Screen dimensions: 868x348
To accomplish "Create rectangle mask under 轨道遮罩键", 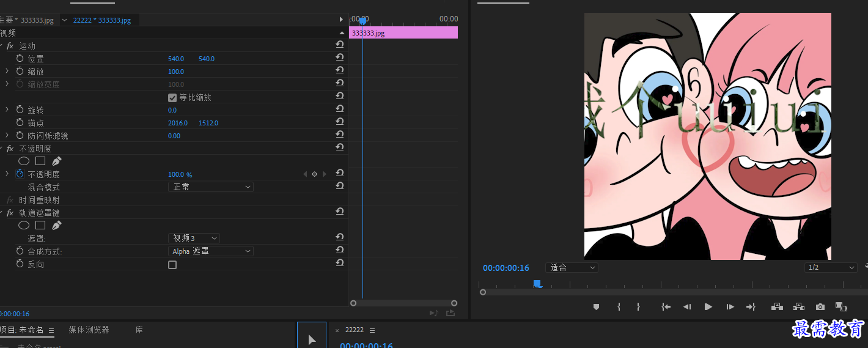I will [x=40, y=225].
